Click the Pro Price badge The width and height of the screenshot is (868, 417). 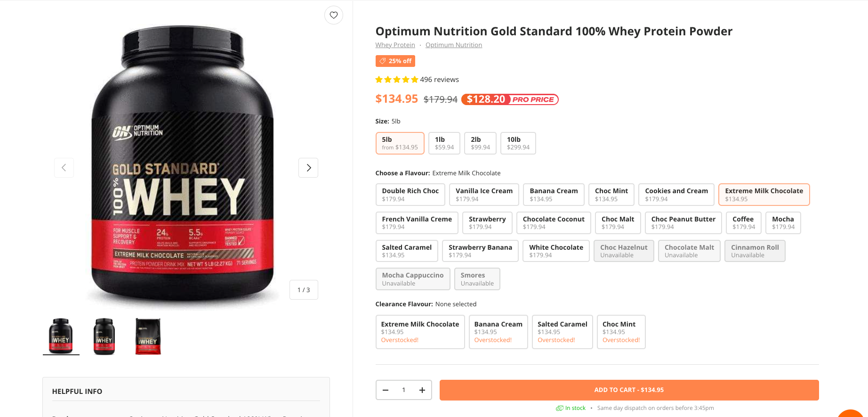pos(510,99)
